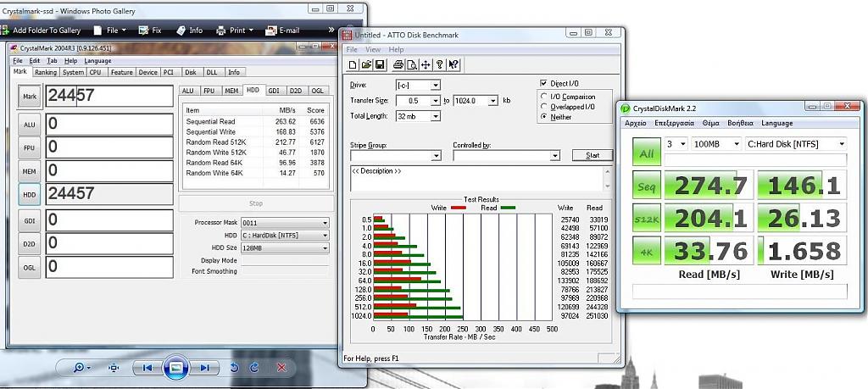The width and height of the screenshot is (868, 389).
Task: Click the Stop button in CrystalMark
Action: pyautogui.click(x=256, y=203)
